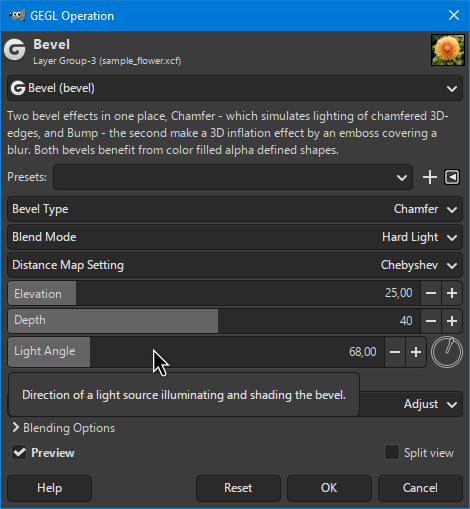The width and height of the screenshot is (470, 509).
Task: Open the Blend Mode dropdown showing Hard Light
Action: click(235, 237)
